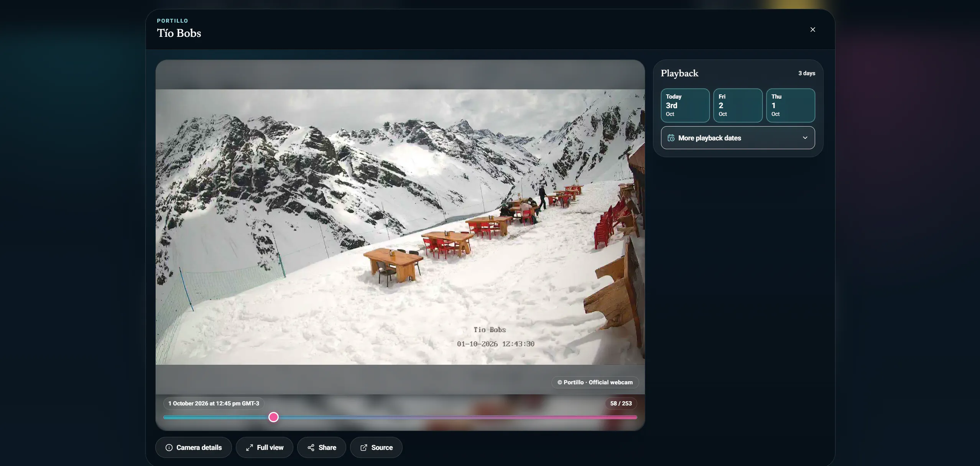Click the timestamp label 1 October 2026 at 12:45 pm

click(x=214, y=403)
